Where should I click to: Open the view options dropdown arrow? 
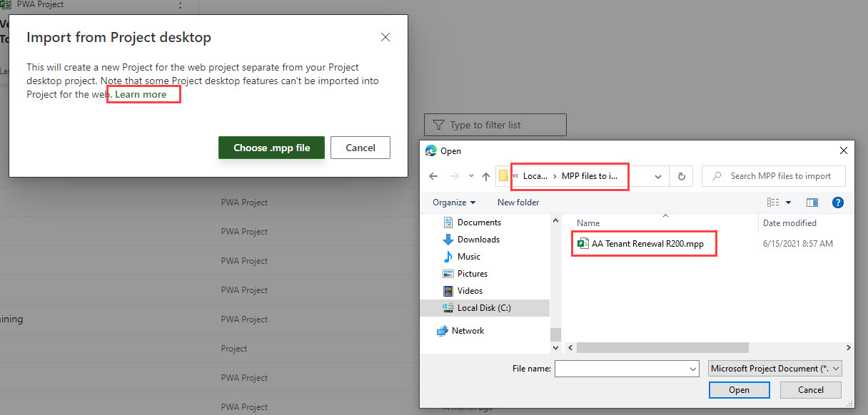pyautogui.click(x=789, y=203)
